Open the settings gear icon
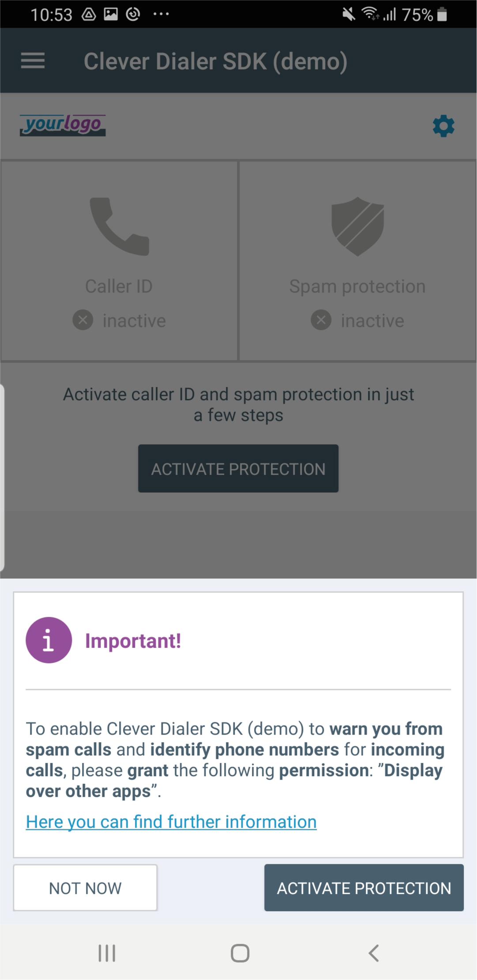Image resolution: width=477 pixels, height=980 pixels. (x=443, y=126)
